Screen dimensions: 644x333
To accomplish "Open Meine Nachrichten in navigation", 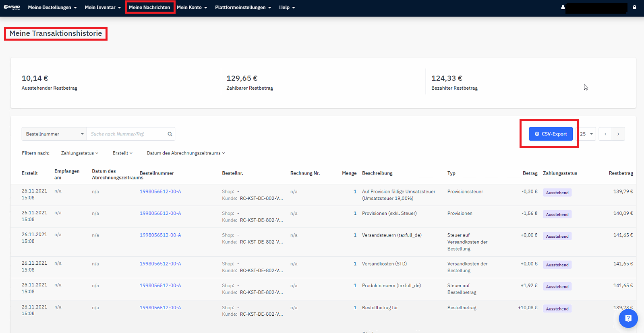I will pyautogui.click(x=149, y=7).
